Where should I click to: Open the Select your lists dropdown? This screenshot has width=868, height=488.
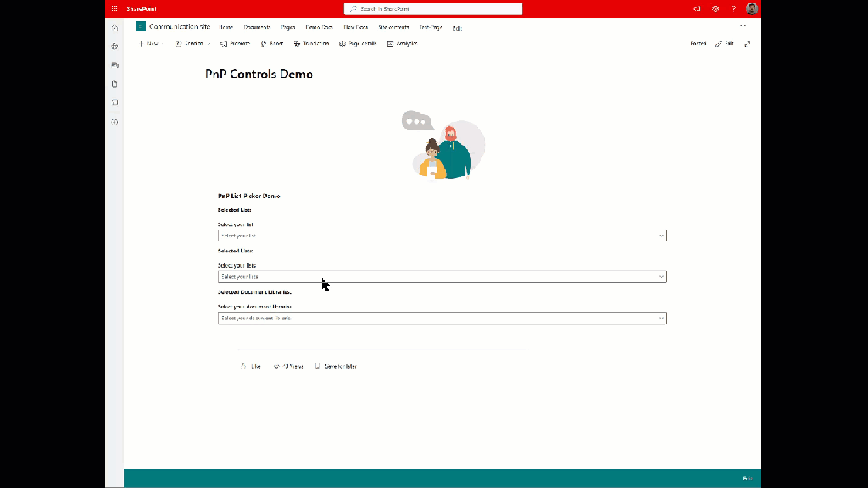(x=442, y=276)
